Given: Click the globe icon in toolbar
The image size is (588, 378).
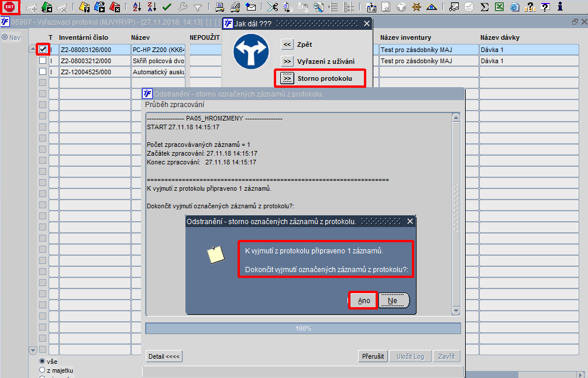Looking at the screenshot, I should (x=401, y=7).
